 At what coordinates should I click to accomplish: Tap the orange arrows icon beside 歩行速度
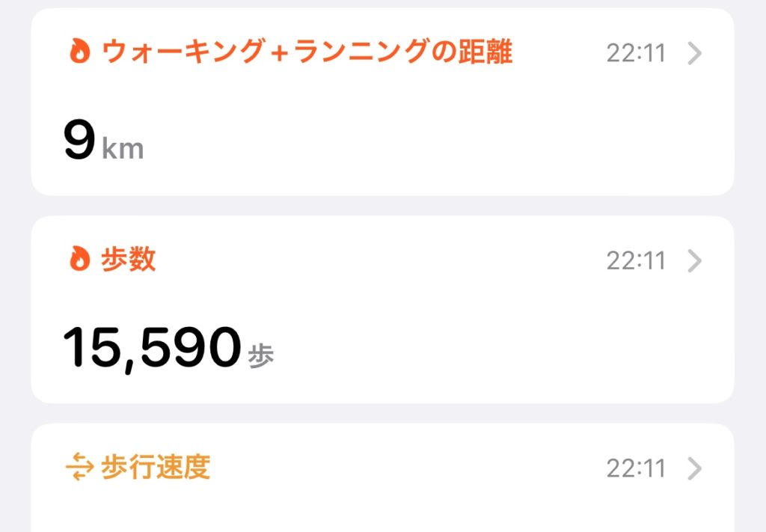click(x=79, y=468)
